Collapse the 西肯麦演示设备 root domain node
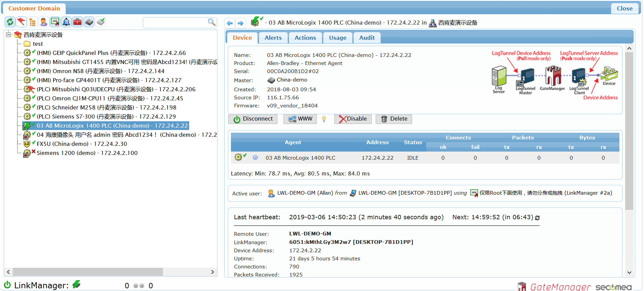 click(x=9, y=34)
